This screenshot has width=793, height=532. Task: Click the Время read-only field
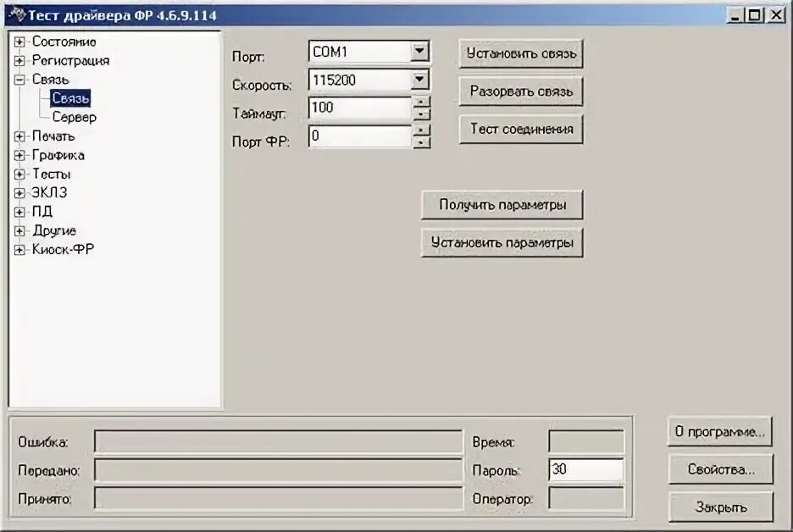(586, 441)
